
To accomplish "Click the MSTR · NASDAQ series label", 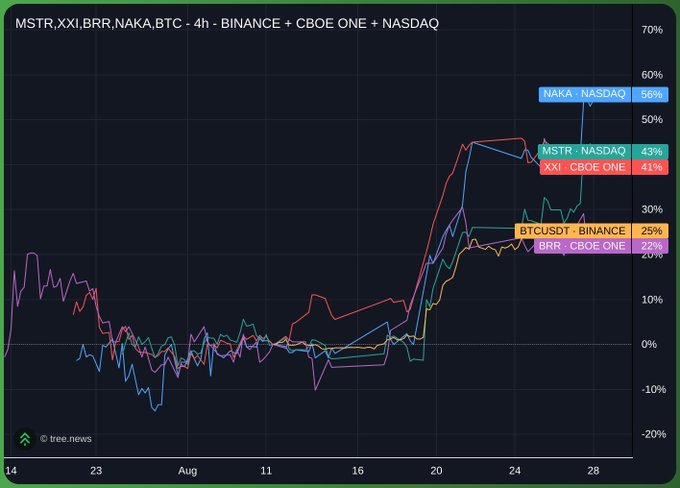I will [584, 151].
